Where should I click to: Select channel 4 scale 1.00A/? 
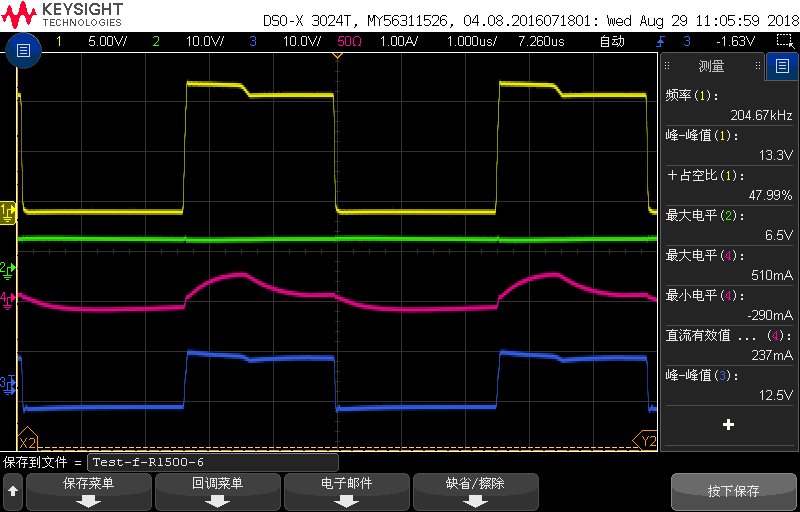(x=398, y=41)
